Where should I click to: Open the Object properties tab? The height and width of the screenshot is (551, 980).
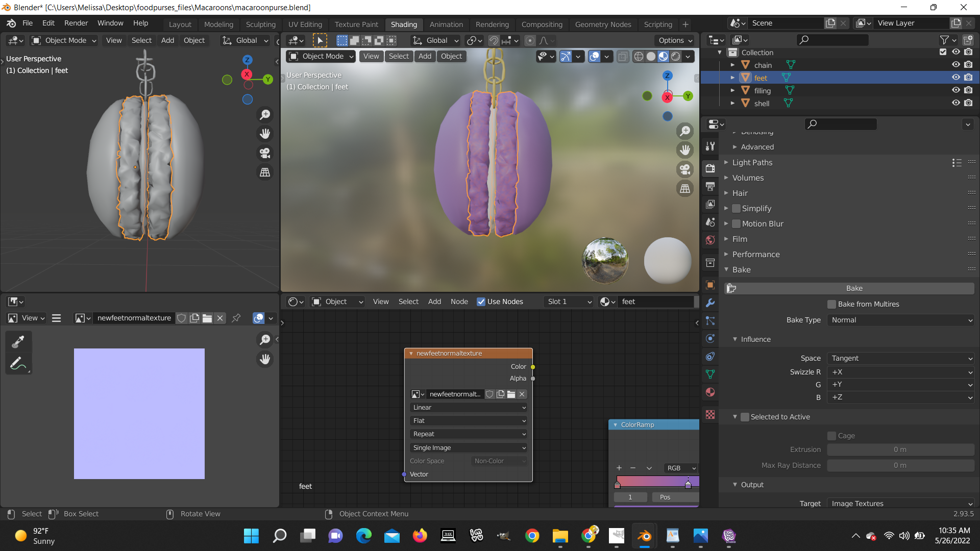pos(710,285)
